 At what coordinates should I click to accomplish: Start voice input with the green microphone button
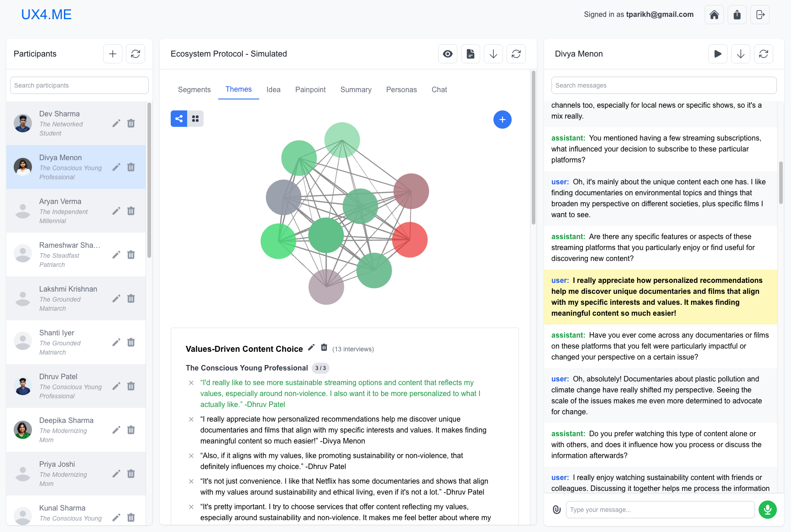[x=767, y=510]
